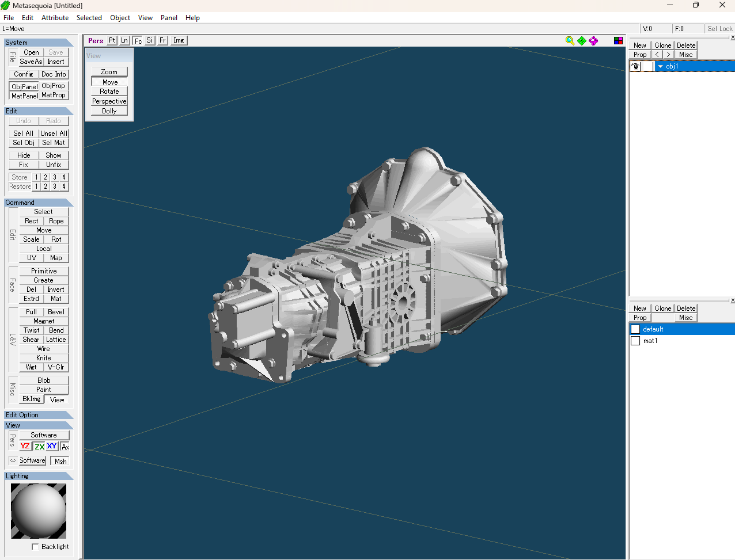Click the magenta rotate view icon

[x=593, y=40]
